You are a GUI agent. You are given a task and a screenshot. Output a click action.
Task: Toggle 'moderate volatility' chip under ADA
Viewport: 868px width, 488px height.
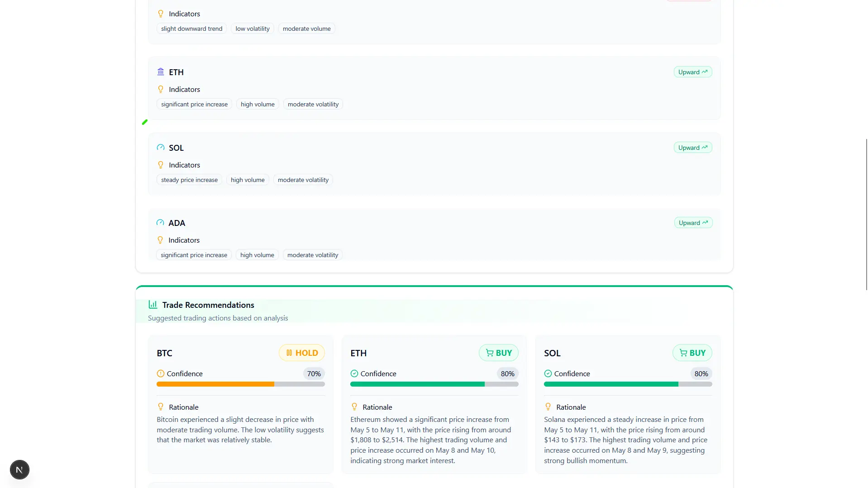(x=312, y=254)
